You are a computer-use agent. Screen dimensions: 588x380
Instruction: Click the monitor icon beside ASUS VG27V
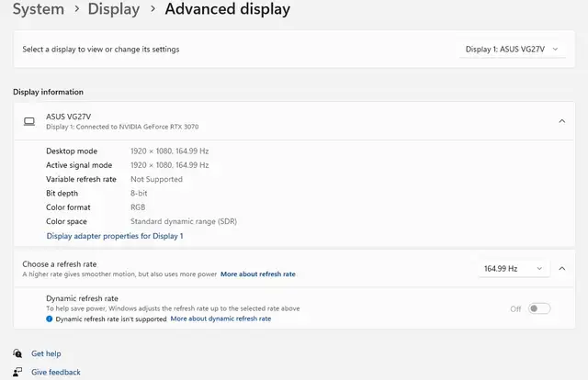pyautogui.click(x=29, y=121)
